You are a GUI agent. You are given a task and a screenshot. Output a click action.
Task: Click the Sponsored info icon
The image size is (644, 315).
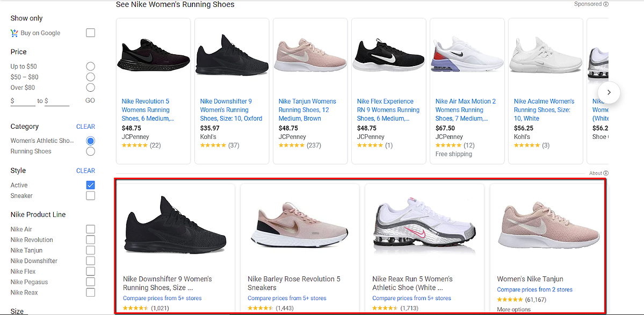pos(606,4)
